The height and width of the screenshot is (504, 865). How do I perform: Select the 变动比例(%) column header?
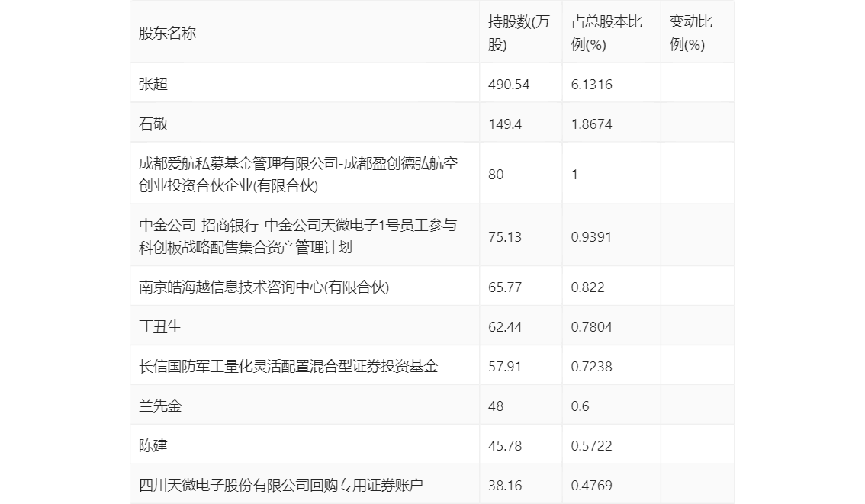coord(690,33)
